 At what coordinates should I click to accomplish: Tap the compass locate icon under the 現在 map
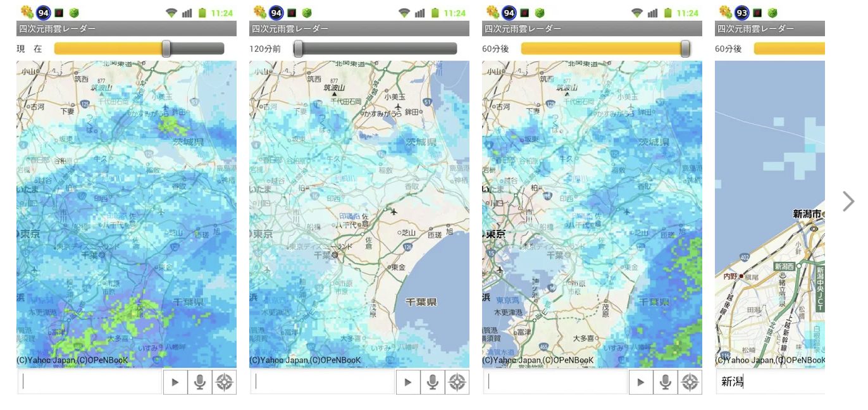point(225,382)
